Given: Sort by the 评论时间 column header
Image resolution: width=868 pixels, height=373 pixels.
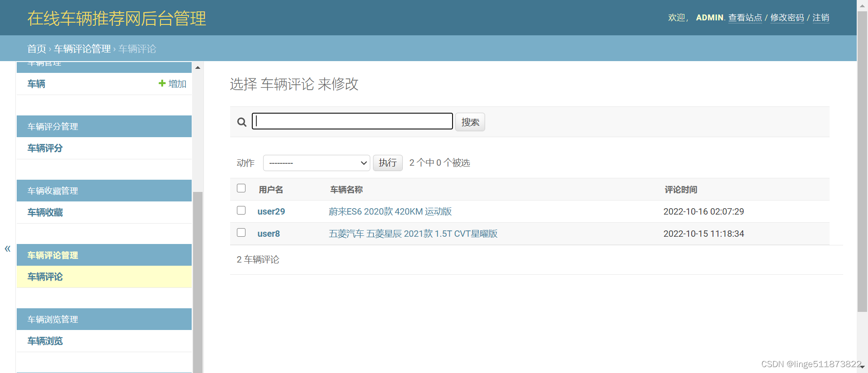Looking at the screenshot, I should 681,190.
